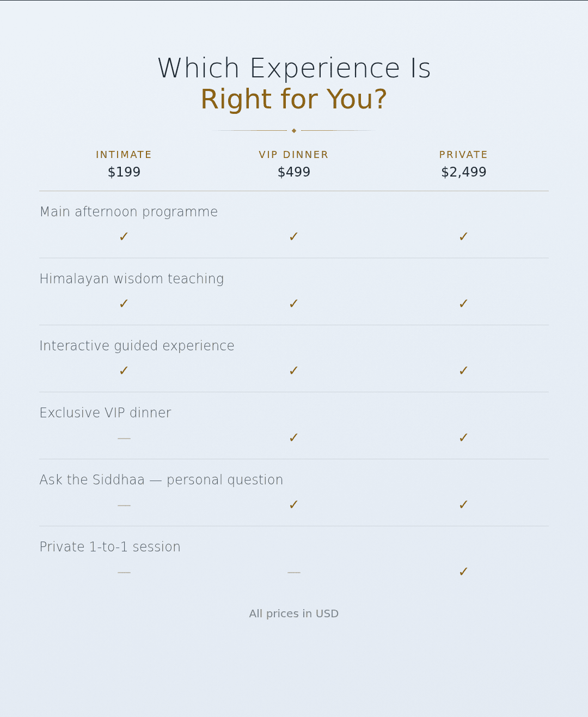
Task: Click the diamond ornament under the heading
Action: click(x=294, y=131)
